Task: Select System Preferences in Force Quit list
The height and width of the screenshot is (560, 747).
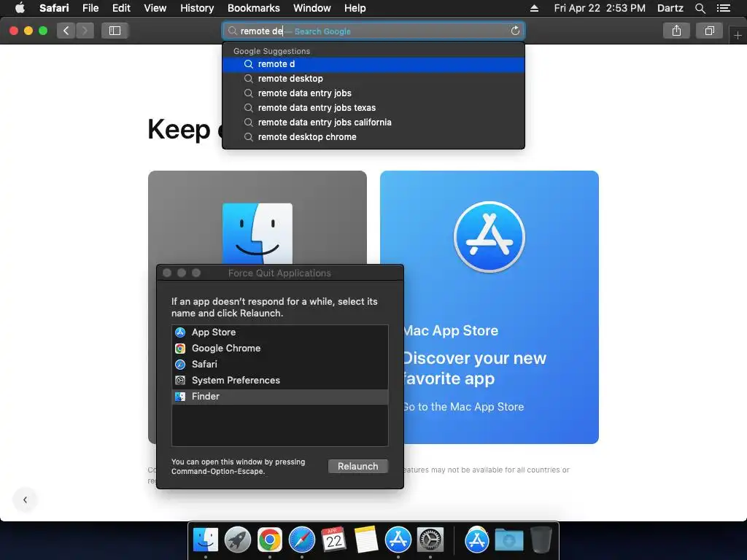Action: (279, 381)
